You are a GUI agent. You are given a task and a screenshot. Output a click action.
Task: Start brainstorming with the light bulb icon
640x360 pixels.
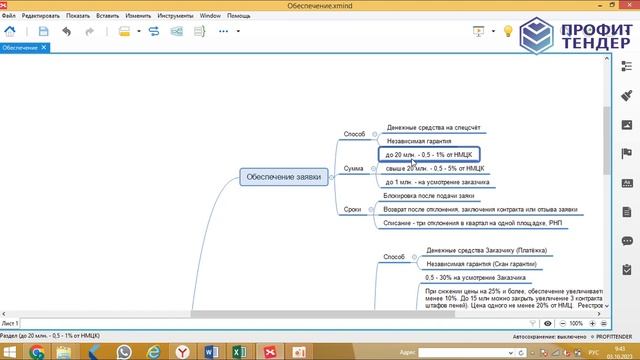(x=508, y=31)
